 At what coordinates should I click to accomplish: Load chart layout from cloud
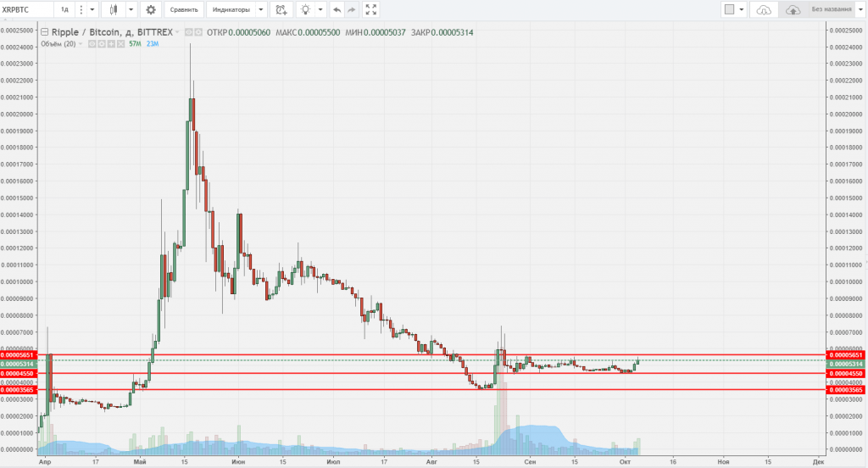(765, 10)
